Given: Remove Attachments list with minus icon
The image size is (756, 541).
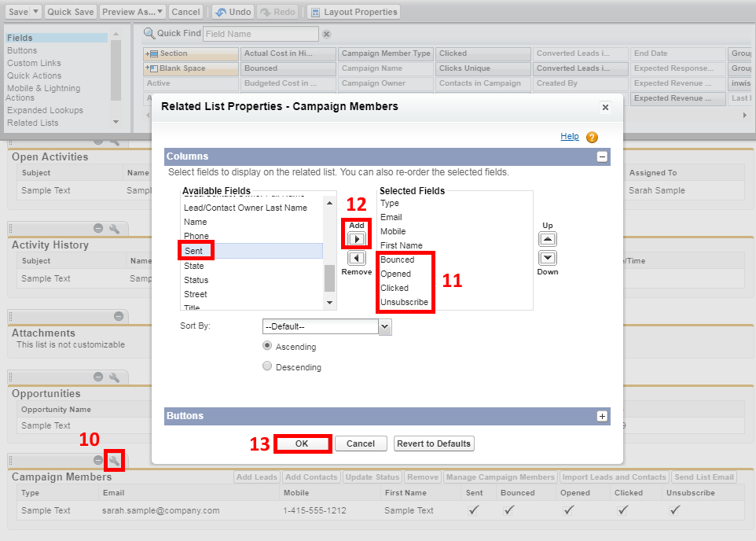Looking at the screenshot, I should [119, 316].
